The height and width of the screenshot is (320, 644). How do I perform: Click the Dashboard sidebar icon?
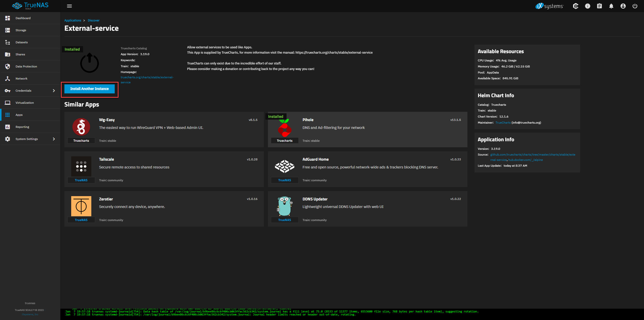pyautogui.click(x=8, y=18)
